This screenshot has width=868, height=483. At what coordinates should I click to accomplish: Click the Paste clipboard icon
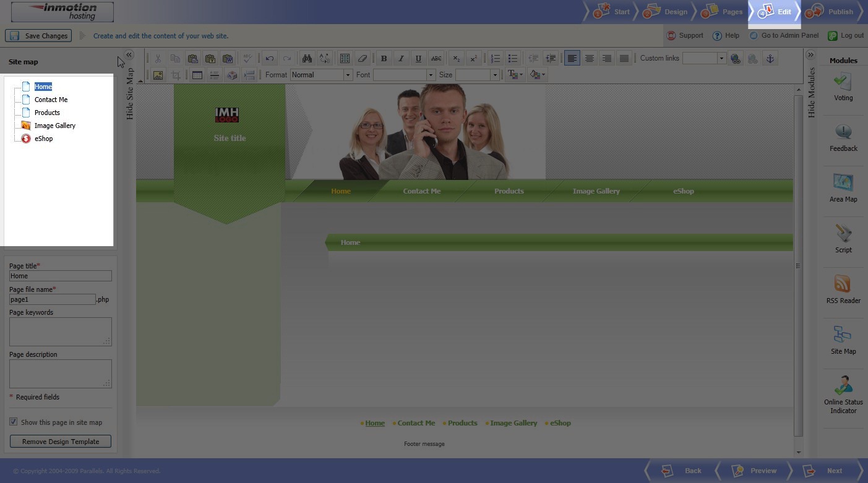pyautogui.click(x=192, y=58)
